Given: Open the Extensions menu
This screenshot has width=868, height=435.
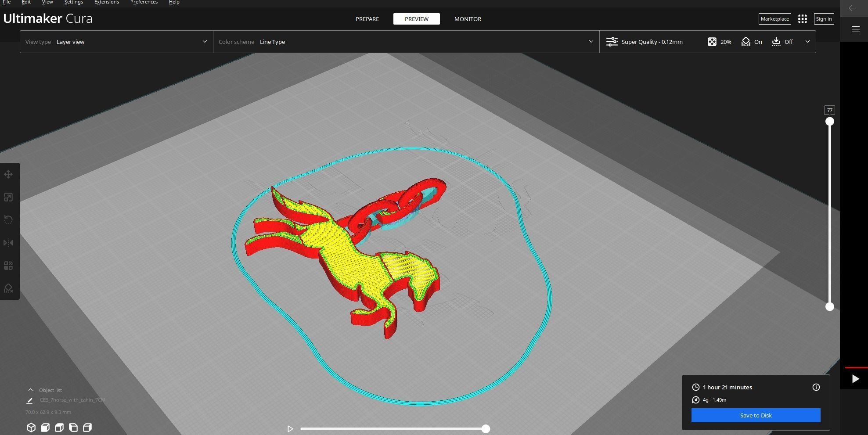Looking at the screenshot, I should [107, 2].
